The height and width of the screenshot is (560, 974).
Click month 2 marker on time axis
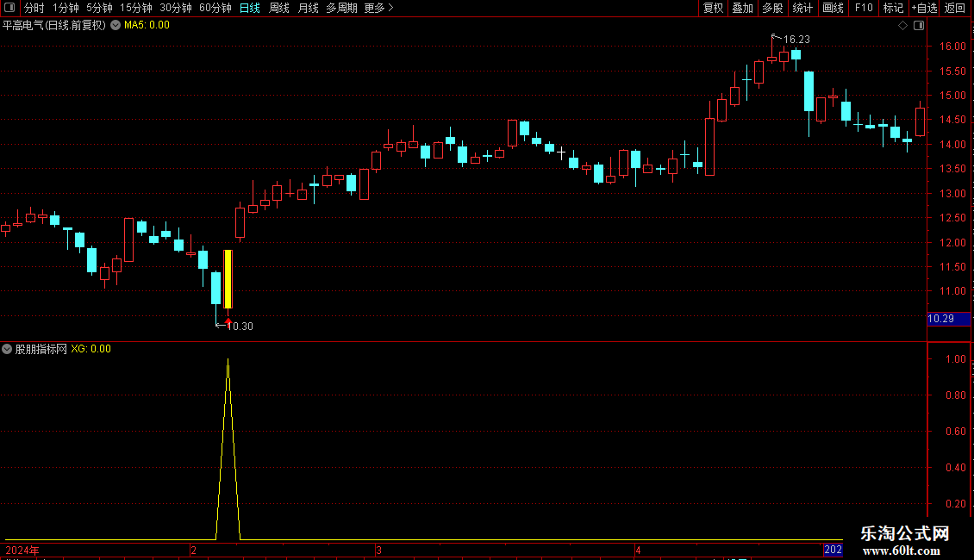(194, 550)
